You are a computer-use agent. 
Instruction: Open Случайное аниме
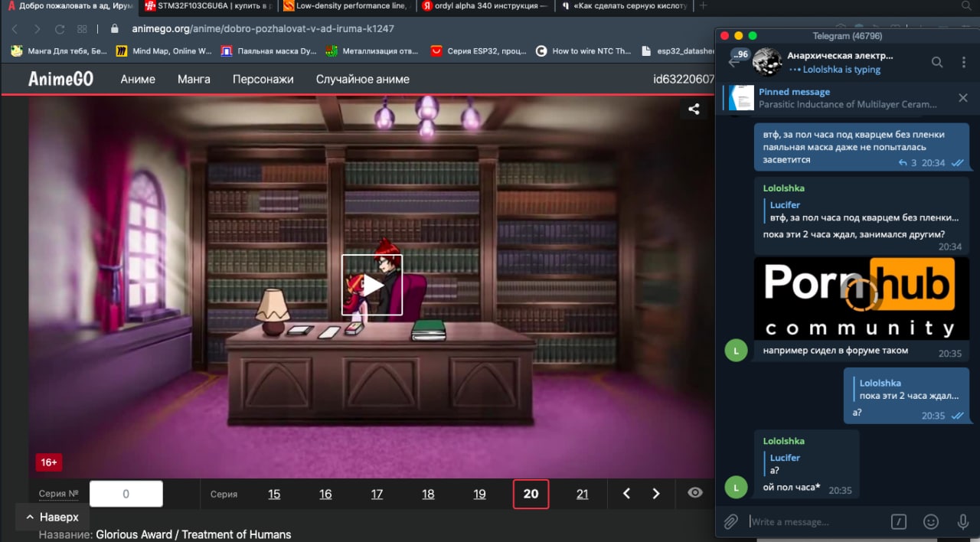pyautogui.click(x=363, y=79)
